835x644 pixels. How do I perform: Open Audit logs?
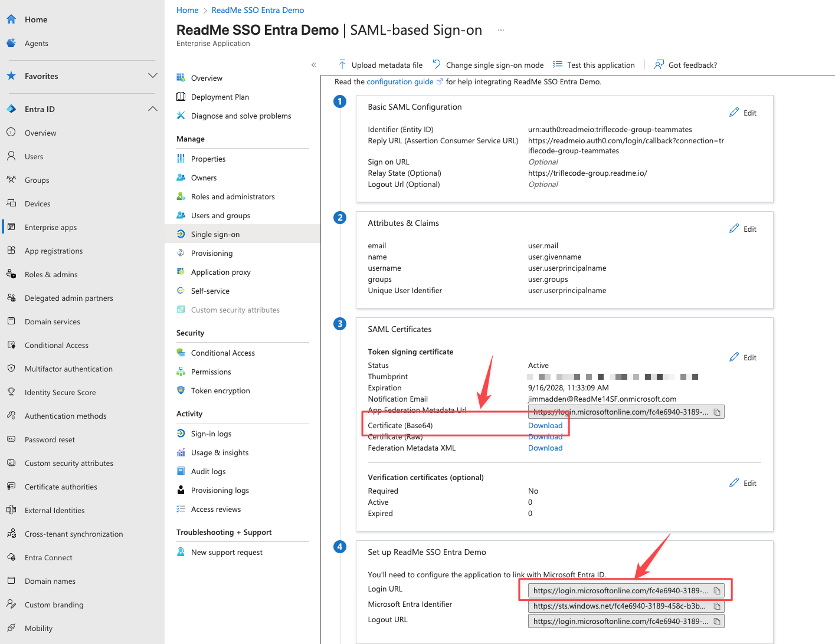pos(208,471)
